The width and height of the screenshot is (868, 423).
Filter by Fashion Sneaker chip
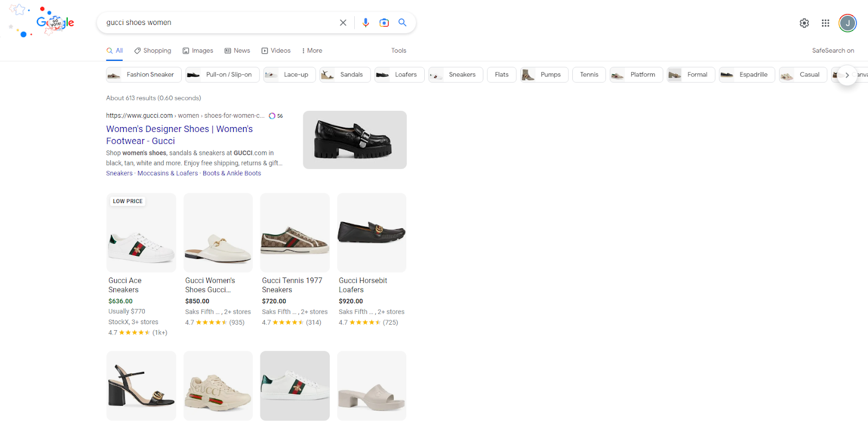click(144, 74)
